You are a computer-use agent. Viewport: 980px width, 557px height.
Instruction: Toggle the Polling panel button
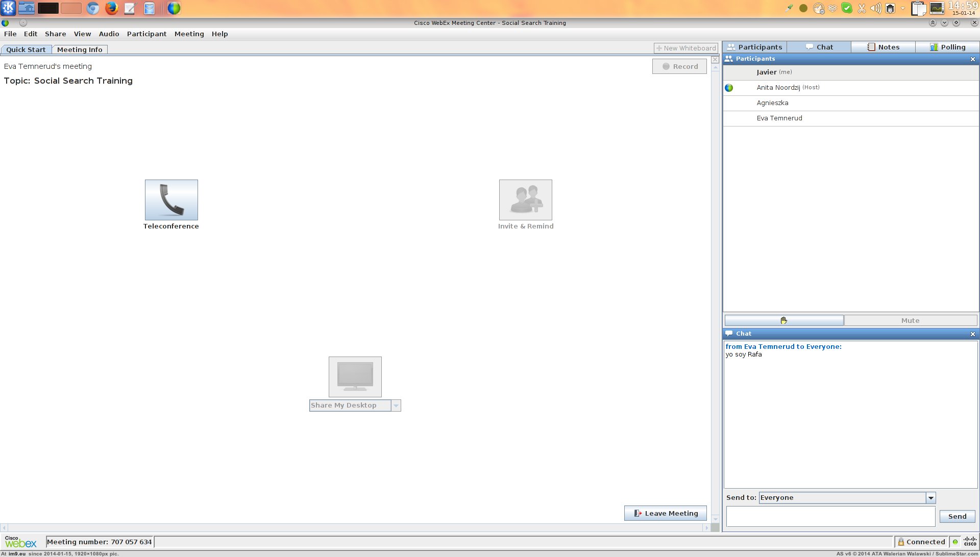(x=947, y=47)
